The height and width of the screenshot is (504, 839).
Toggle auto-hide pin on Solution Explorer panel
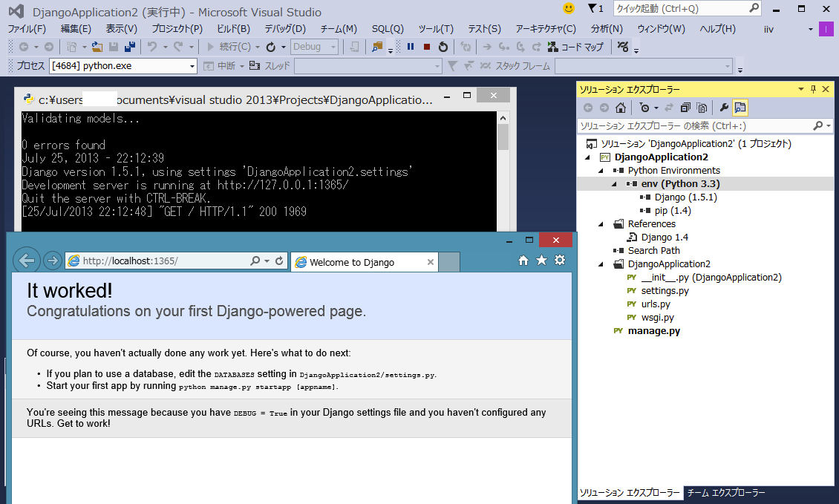click(814, 89)
